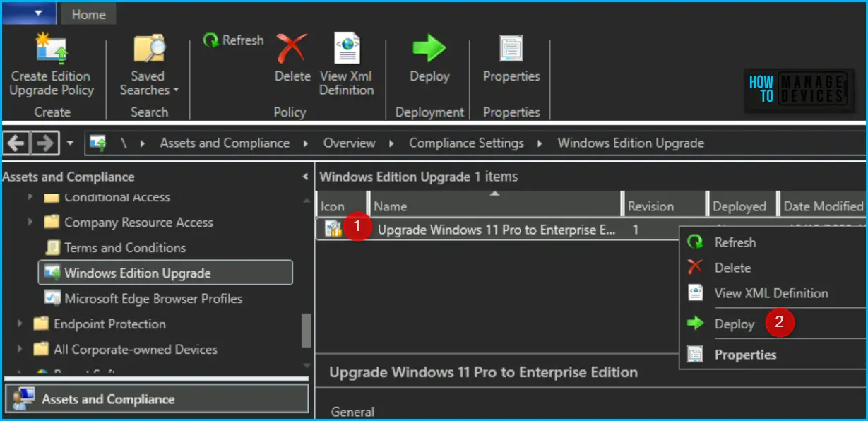Open the application menu dropdown button
This screenshot has height=421, width=868.
click(x=29, y=12)
